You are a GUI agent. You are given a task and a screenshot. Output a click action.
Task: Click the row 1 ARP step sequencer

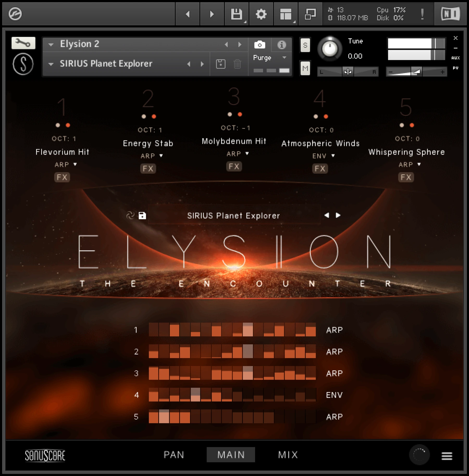coord(232,330)
